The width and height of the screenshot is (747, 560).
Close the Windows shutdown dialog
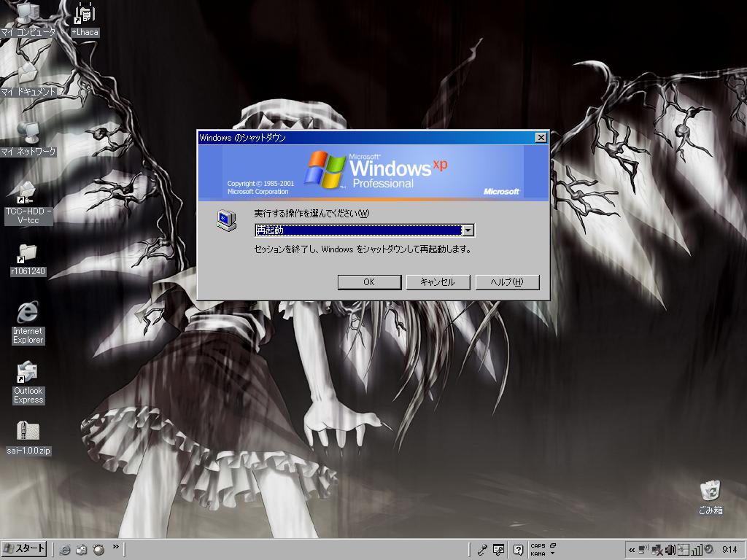541,138
